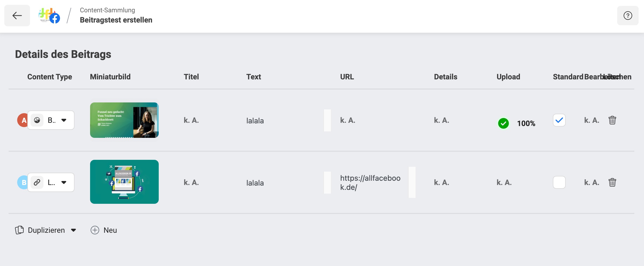Delete row A with trash icon
This screenshot has width=644, height=266.
(x=612, y=120)
